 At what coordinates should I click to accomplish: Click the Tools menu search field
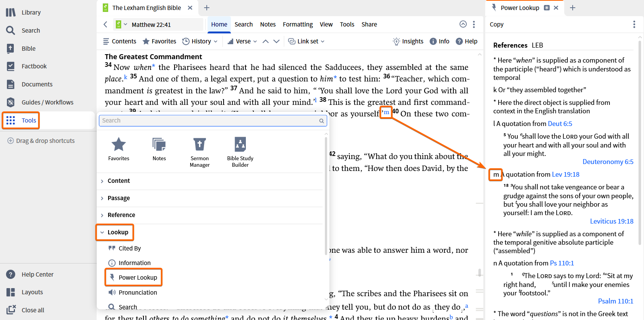pyautogui.click(x=213, y=121)
